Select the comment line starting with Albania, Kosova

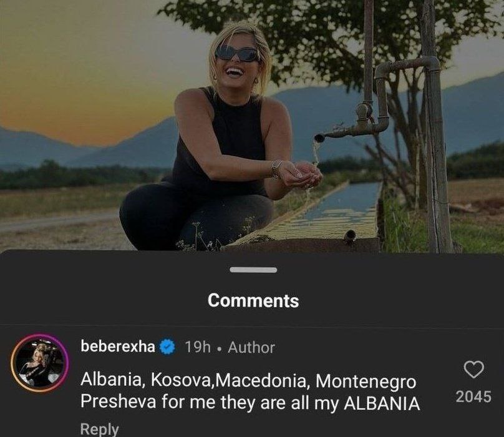pos(248,381)
